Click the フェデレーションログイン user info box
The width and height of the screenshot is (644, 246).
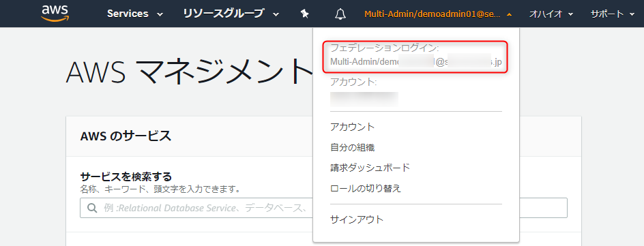point(415,57)
